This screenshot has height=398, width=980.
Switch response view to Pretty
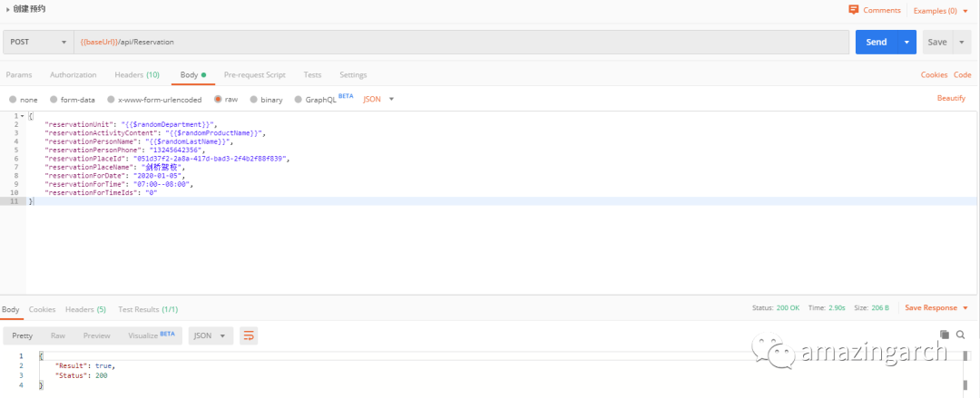tap(23, 335)
